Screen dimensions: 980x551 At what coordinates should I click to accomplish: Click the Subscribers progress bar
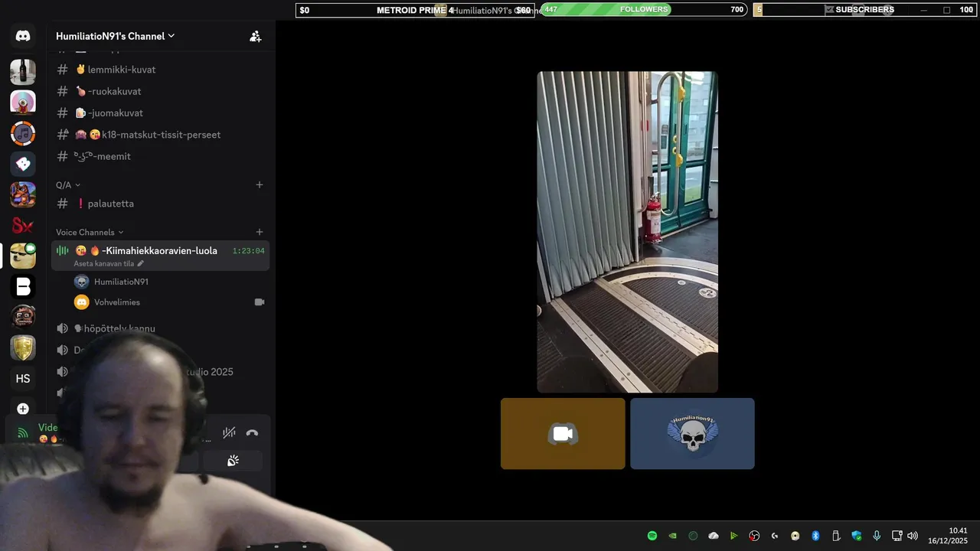(865, 10)
